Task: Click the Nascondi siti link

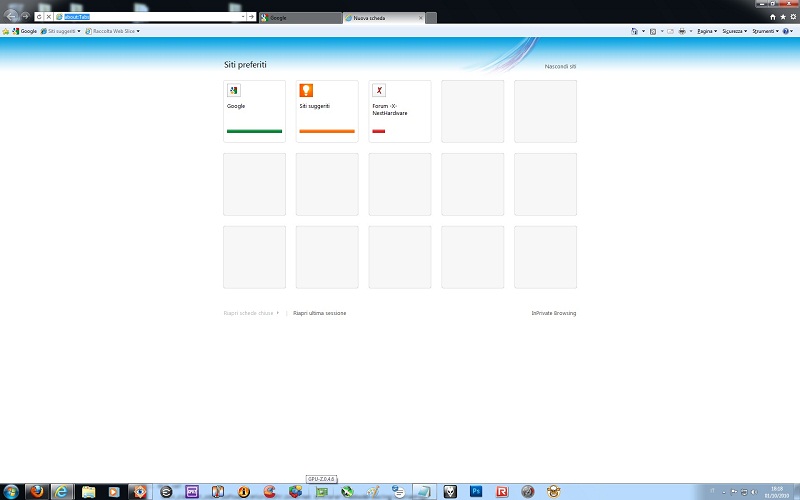Action: click(560, 66)
